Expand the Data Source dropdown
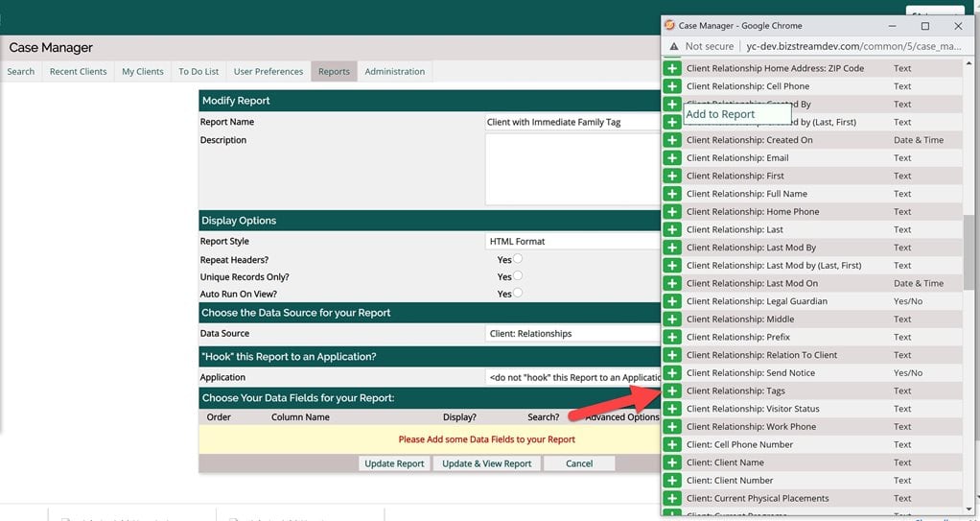Image resolution: width=980 pixels, height=521 pixels. [572, 334]
